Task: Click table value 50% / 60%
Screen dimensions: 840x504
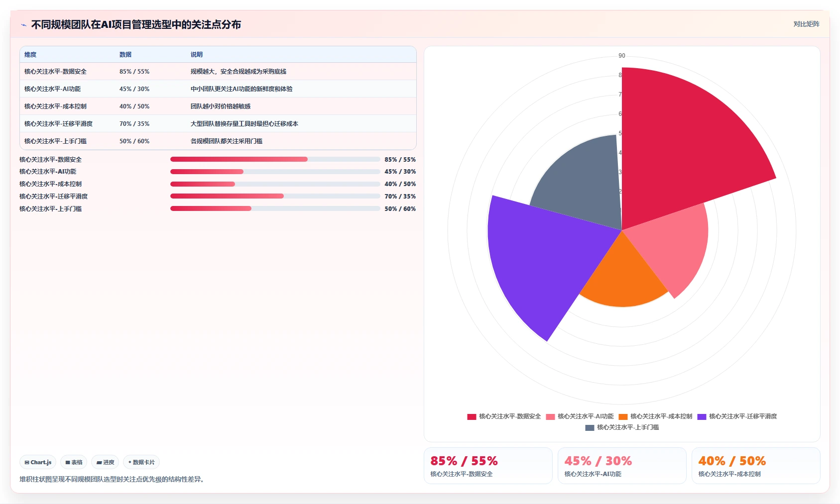Action: click(x=134, y=141)
